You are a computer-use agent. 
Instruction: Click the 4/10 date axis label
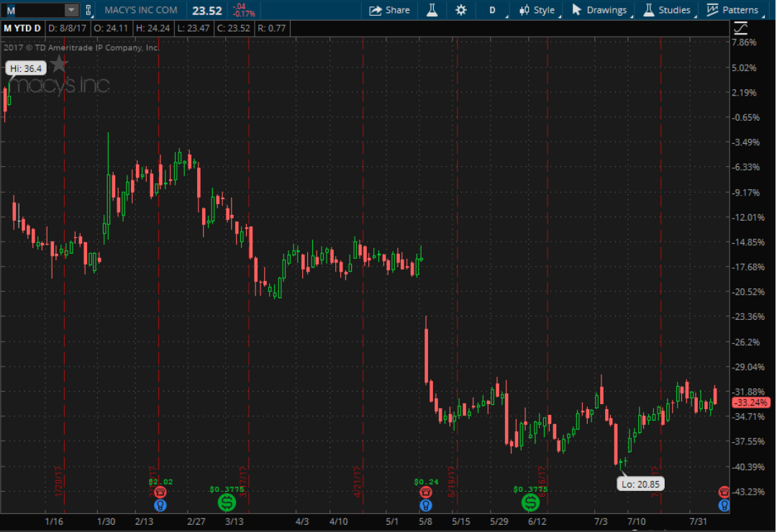coord(338,522)
